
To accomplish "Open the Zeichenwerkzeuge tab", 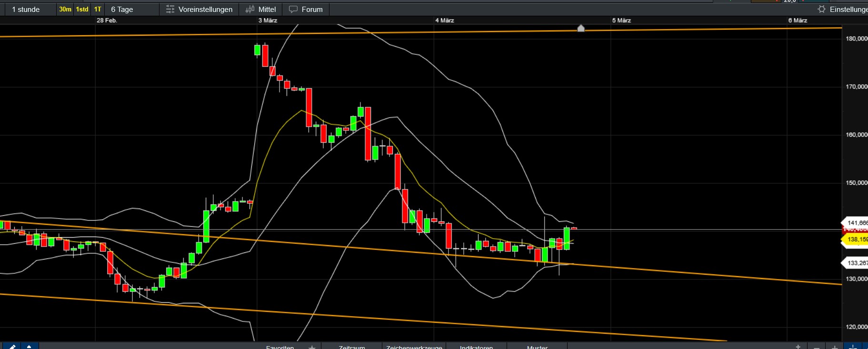I will click(414, 347).
